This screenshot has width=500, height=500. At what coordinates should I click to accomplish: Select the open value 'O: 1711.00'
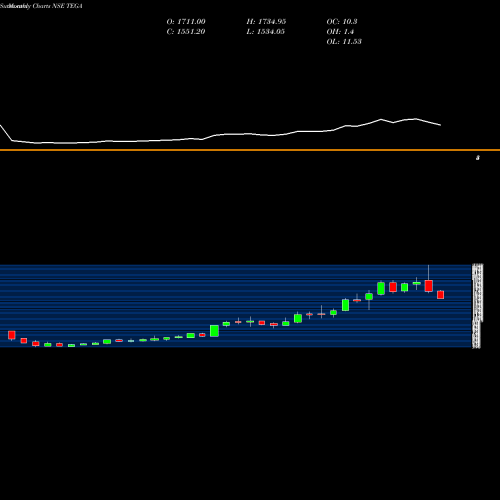click(x=186, y=22)
